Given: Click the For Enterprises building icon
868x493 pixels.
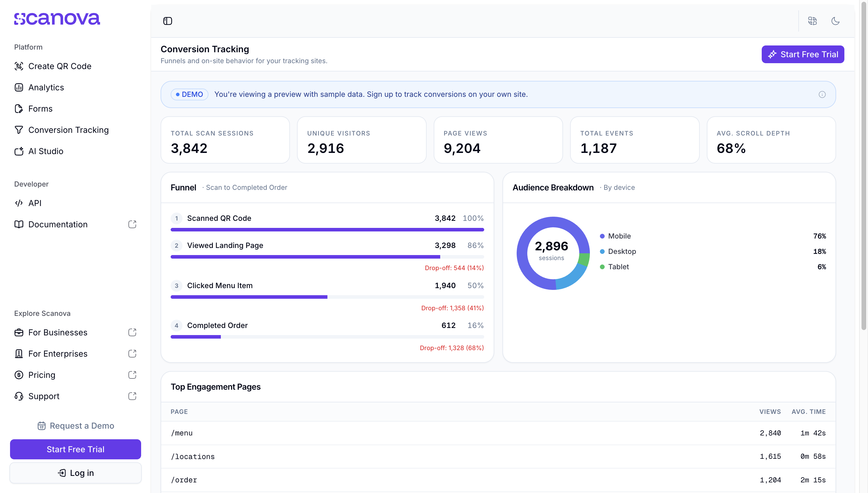Looking at the screenshot, I should (x=19, y=354).
